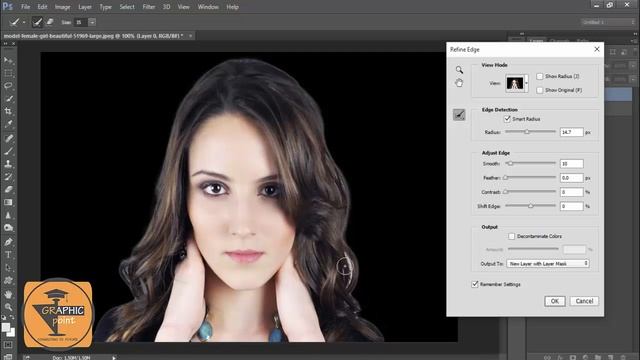Click the brush Size input field

80,22
